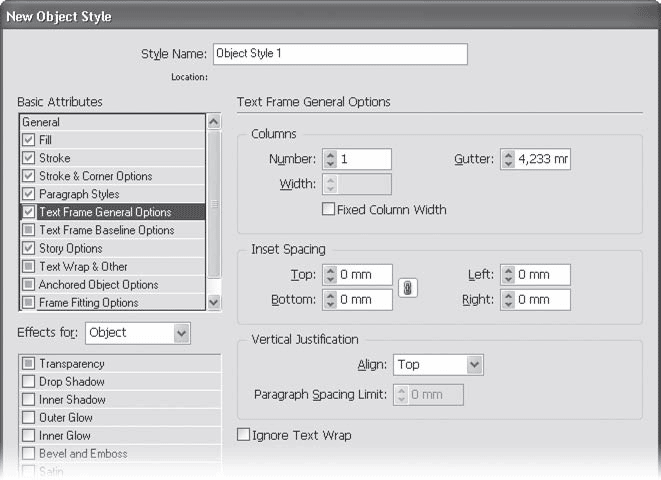
Task: Toggle the Ignore Text Wrap checkbox
Action: [243, 435]
